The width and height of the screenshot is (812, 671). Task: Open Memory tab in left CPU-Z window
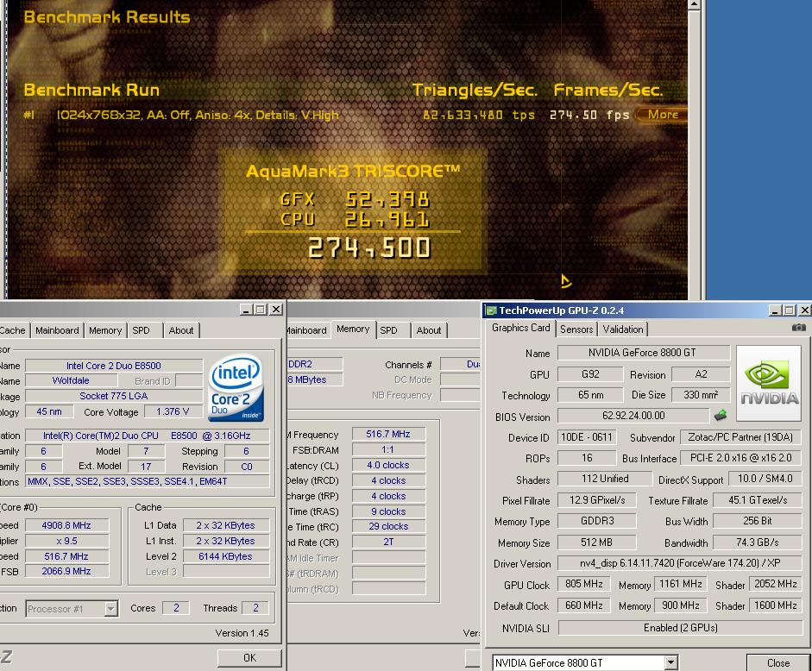click(105, 330)
